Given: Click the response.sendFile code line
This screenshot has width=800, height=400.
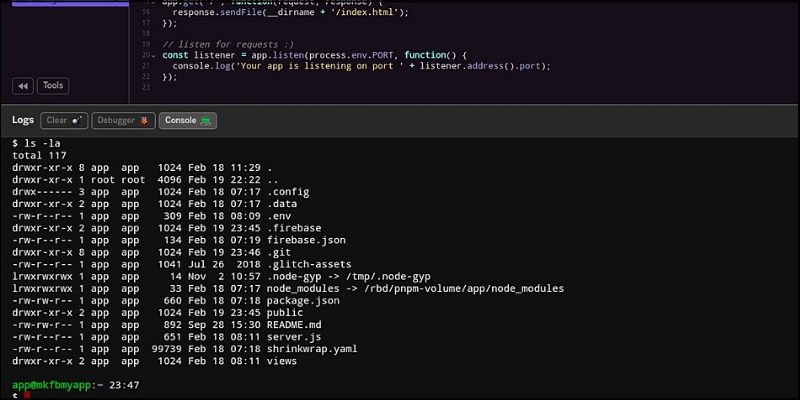Looking at the screenshot, I should 290,12.
